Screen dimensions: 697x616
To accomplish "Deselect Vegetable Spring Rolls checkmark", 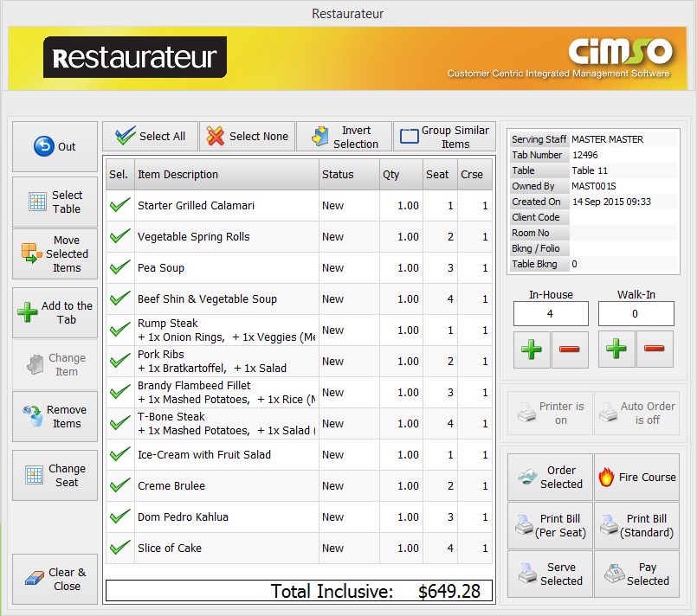I will tap(120, 236).
